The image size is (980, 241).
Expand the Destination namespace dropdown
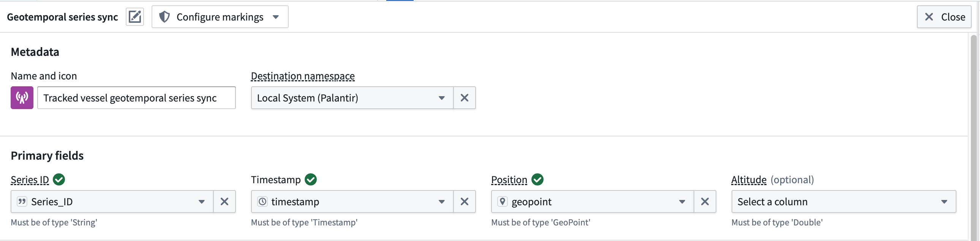352,98
